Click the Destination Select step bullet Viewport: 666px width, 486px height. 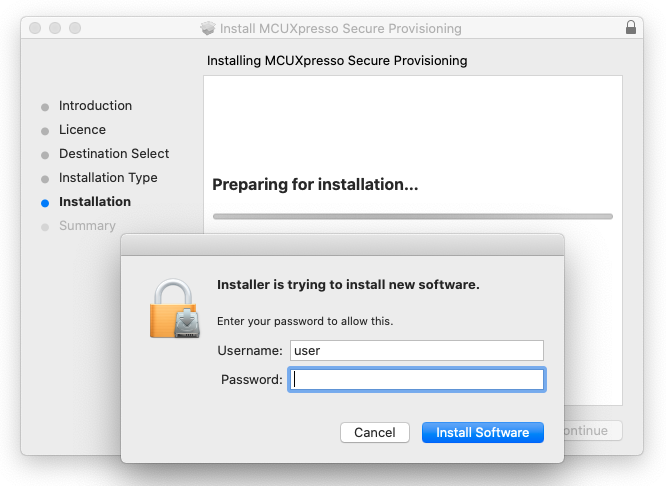pos(45,154)
